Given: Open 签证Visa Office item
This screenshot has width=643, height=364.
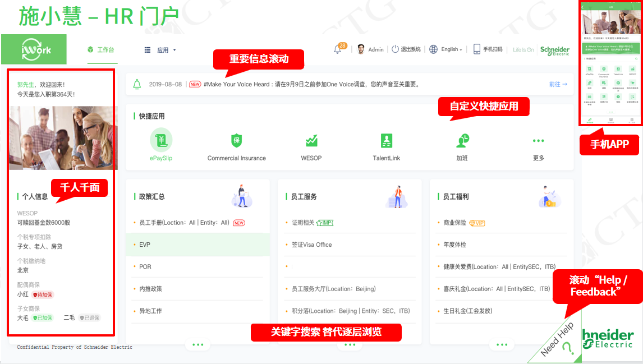Looking at the screenshot, I should (311, 245).
